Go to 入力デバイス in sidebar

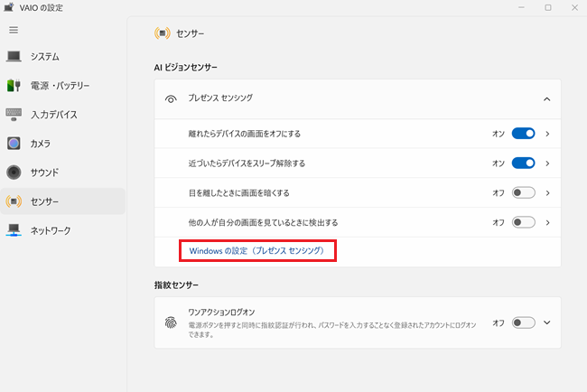click(63, 114)
